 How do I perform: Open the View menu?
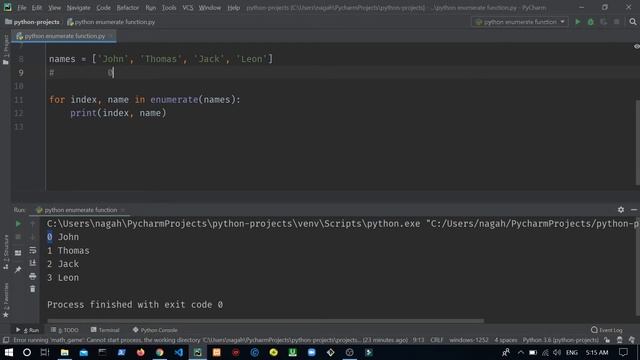[54, 8]
